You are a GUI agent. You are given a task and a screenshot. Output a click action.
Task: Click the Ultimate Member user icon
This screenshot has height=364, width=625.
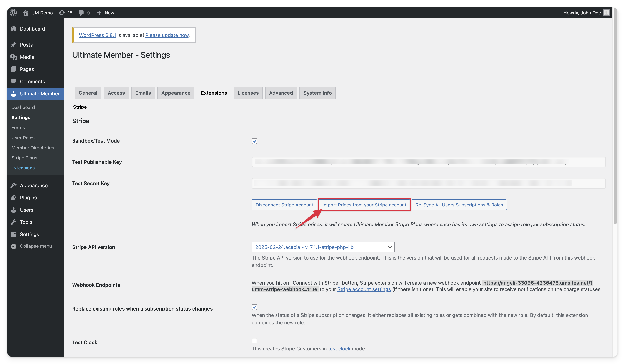click(x=14, y=93)
